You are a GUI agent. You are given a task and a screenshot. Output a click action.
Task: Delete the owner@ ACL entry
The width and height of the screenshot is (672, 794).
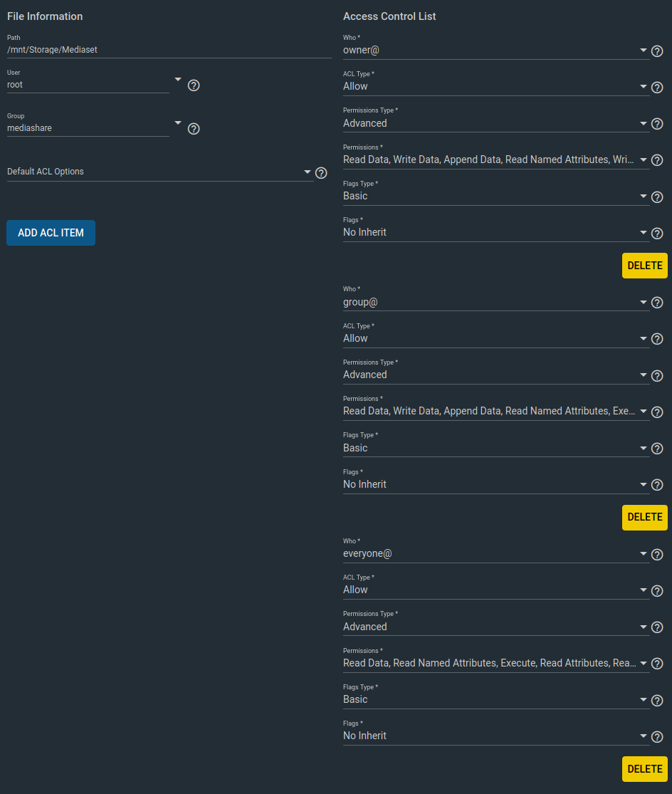tap(645, 266)
